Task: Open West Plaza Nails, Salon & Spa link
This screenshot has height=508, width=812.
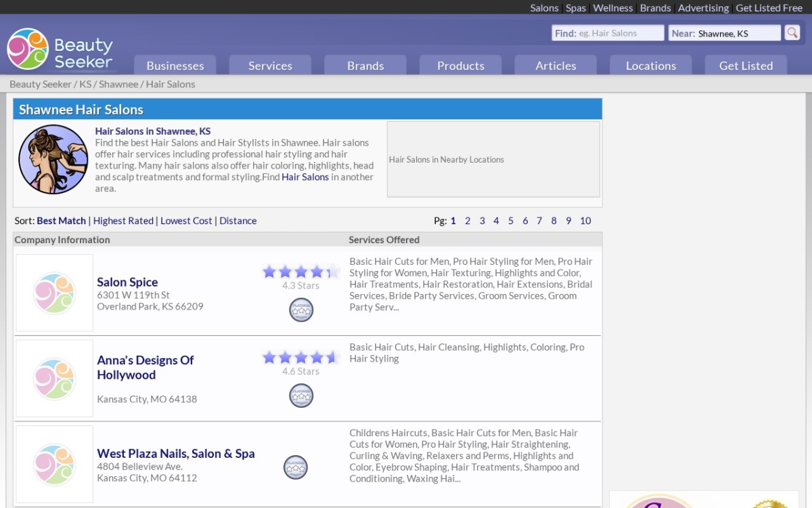Action: (176, 454)
